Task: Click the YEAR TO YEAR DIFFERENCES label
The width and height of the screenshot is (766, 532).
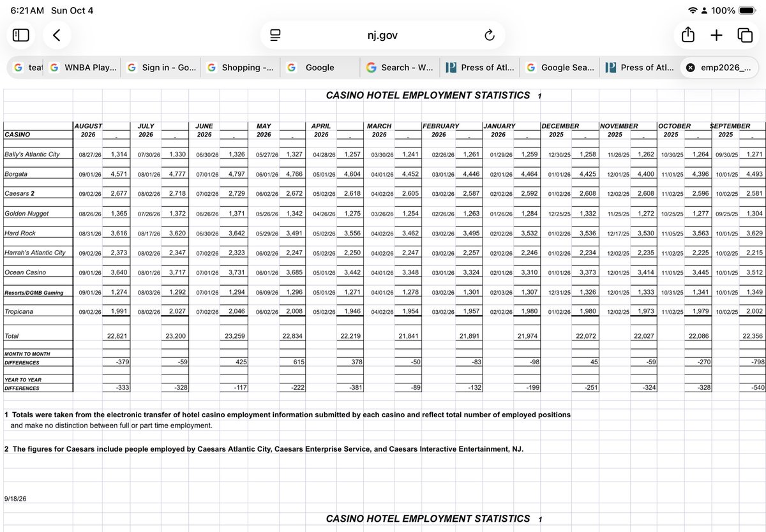Action: tap(24, 383)
